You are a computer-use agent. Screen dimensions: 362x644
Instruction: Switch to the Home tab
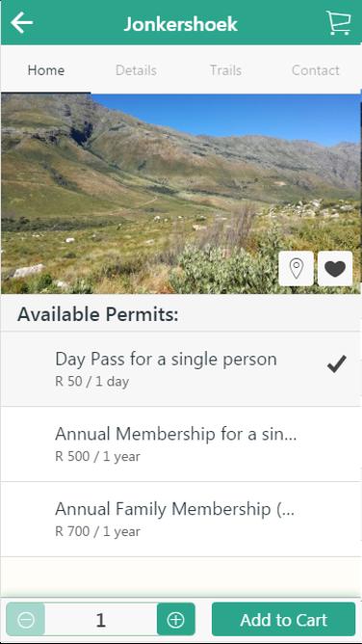[46, 70]
